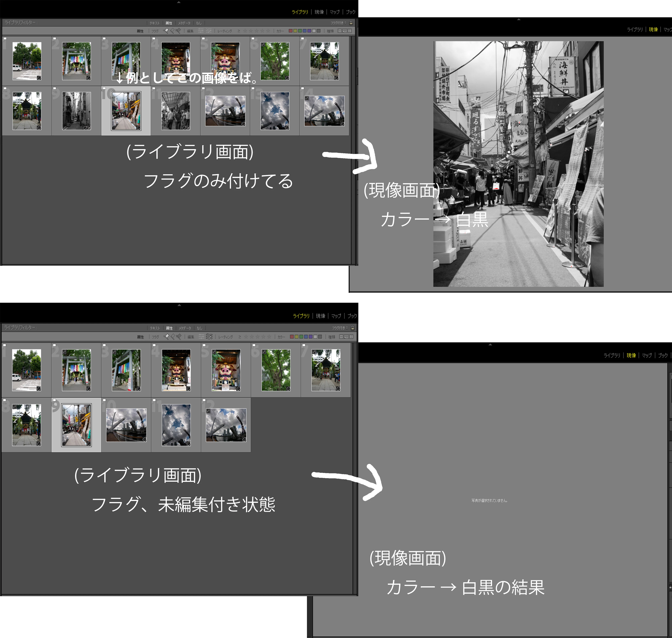This screenshot has width=672, height=638.
Task: Click edited-photos filter icon in upper filter bar
Action: [x=201, y=31]
